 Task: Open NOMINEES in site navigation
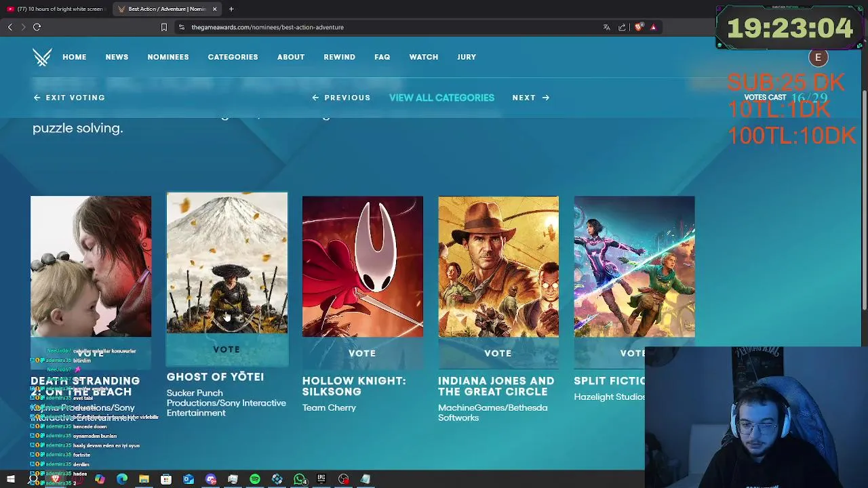point(168,57)
